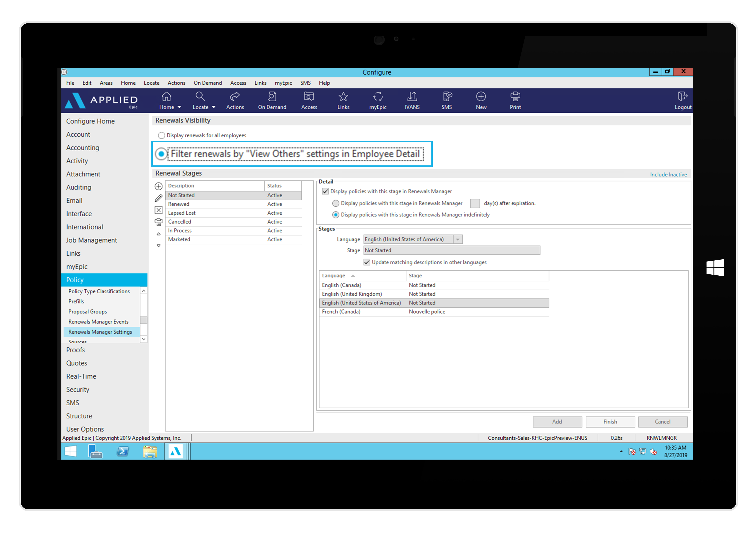The image size is (756, 533).
Task: Open the Actions menu in menu bar
Action: 176,83
